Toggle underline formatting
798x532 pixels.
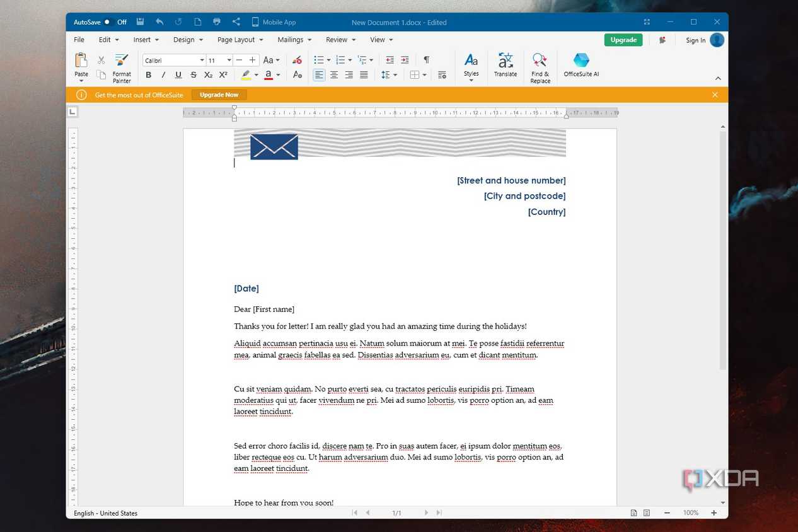[x=178, y=75]
